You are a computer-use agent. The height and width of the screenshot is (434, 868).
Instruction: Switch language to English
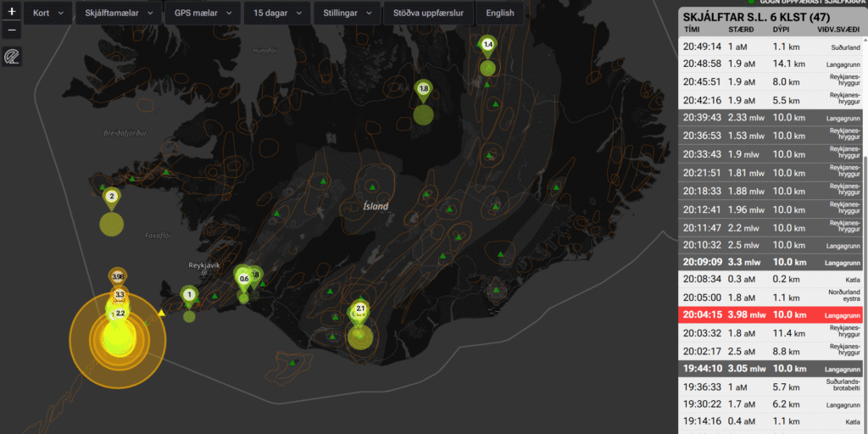499,14
